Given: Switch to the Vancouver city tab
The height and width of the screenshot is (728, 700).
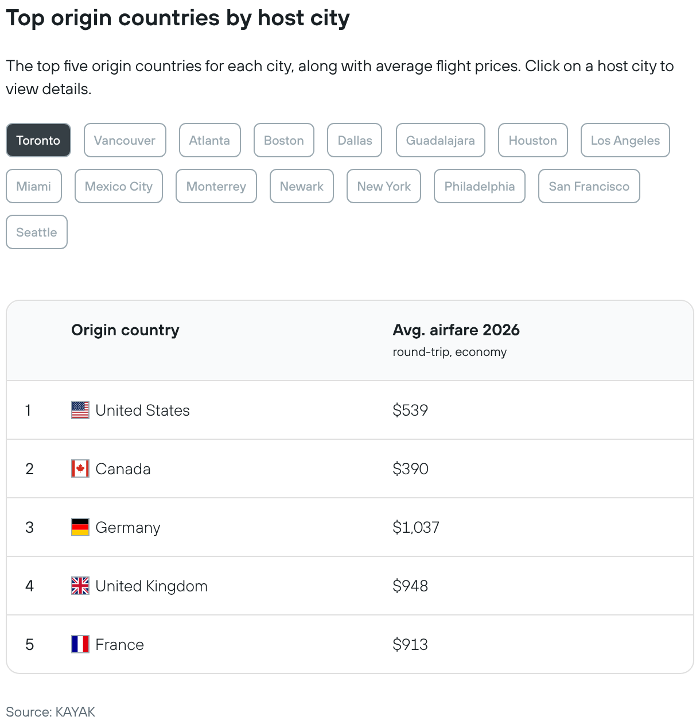Looking at the screenshot, I should pyautogui.click(x=125, y=140).
